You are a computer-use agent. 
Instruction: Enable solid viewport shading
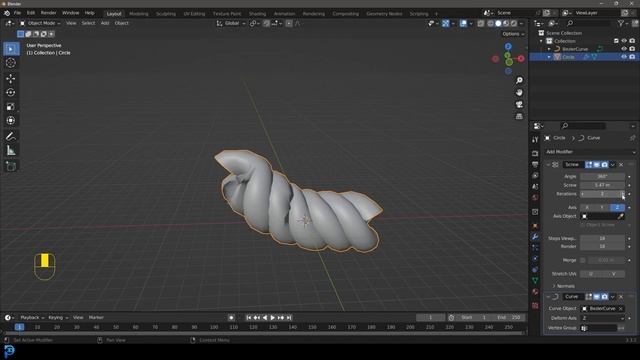click(498, 23)
